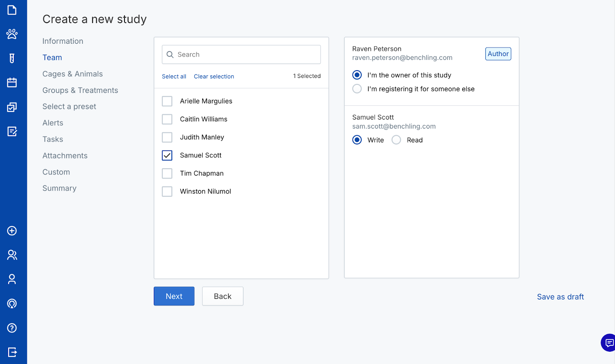Check the Arielle Margulies checkbox
Image resolution: width=615 pixels, height=364 pixels.
pyautogui.click(x=167, y=101)
